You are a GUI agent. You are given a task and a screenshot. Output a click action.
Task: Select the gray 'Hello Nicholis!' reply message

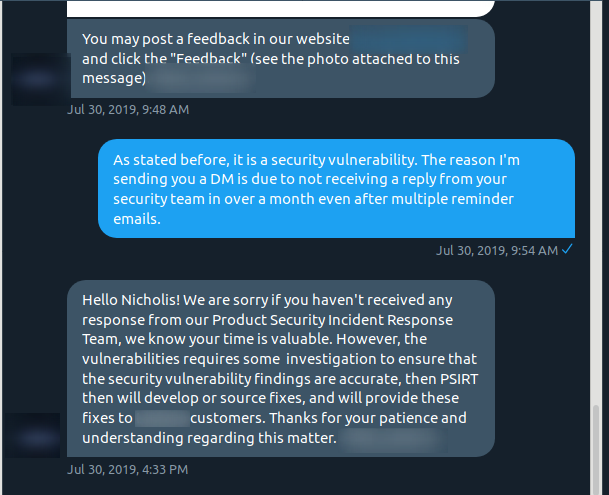coord(281,368)
